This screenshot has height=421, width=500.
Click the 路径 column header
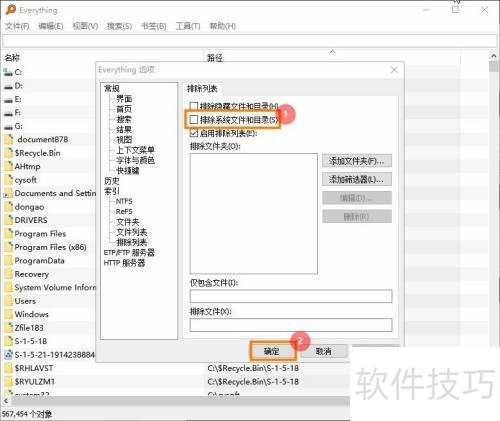click(215, 58)
